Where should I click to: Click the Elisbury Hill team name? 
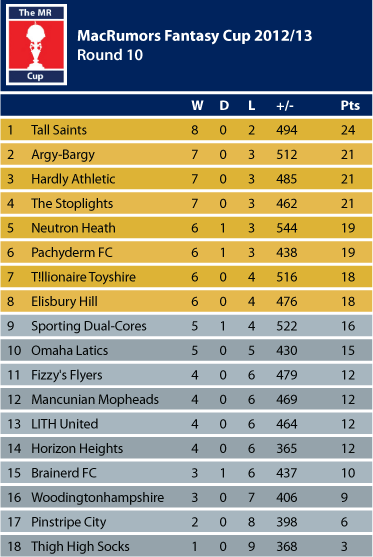(64, 302)
